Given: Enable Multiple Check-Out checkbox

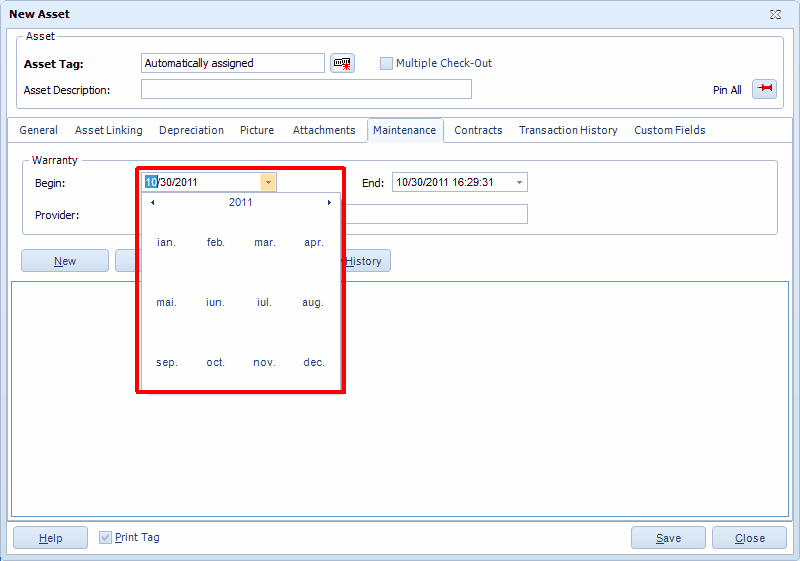Looking at the screenshot, I should (386, 63).
